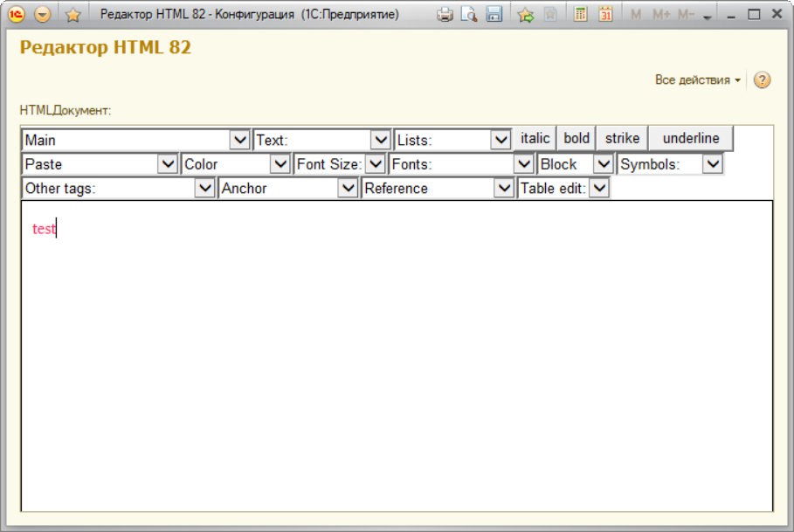The width and height of the screenshot is (794, 532).
Task: Open the round orange menu dropdown button
Action: pos(43,14)
